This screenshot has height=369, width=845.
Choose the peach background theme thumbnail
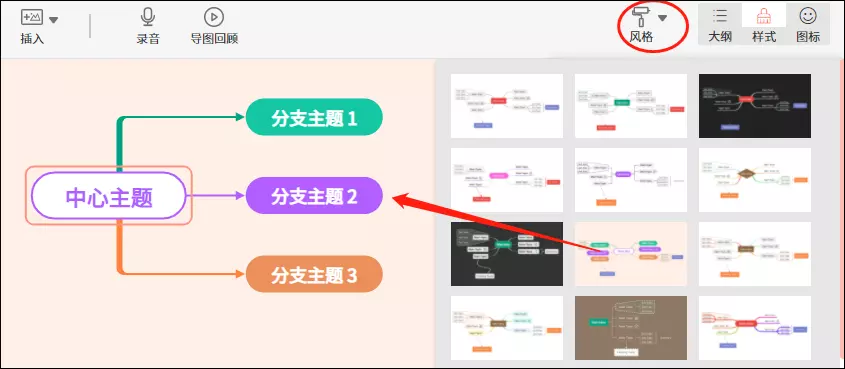point(631,254)
